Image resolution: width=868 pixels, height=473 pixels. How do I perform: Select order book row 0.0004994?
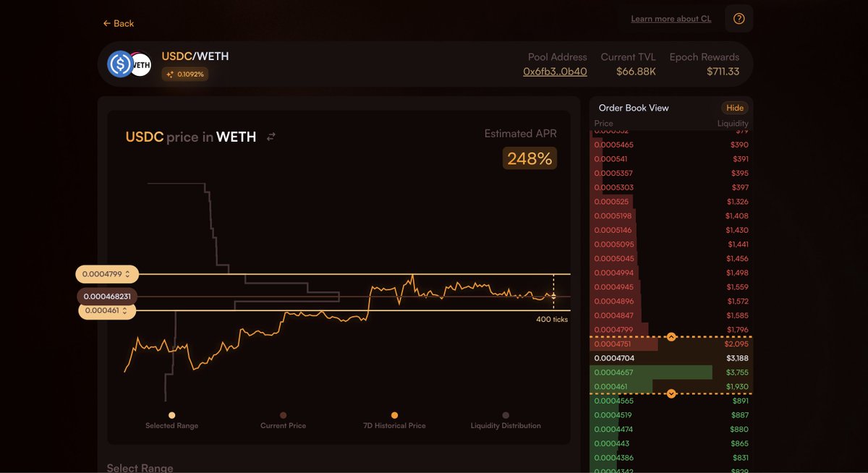[x=671, y=273]
